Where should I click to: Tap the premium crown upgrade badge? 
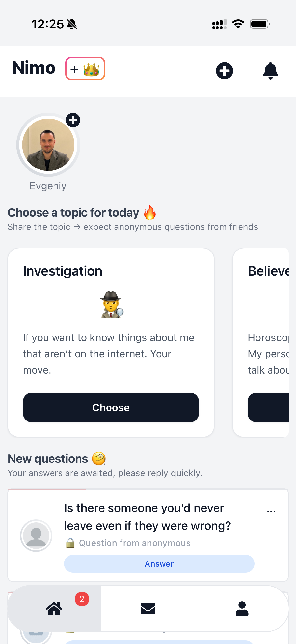pyautogui.click(x=85, y=69)
